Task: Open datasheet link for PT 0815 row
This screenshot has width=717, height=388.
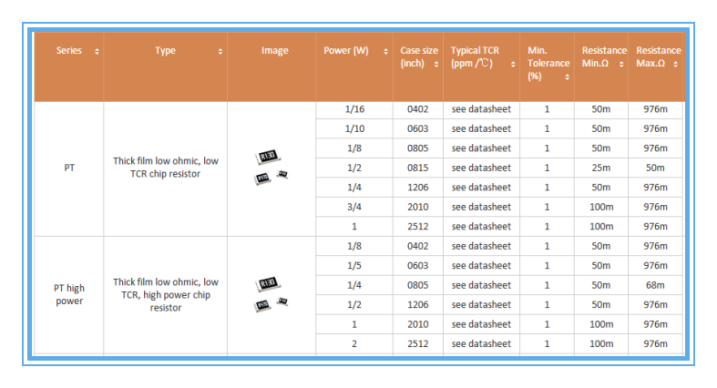Action: pyautogui.click(x=481, y=168)
